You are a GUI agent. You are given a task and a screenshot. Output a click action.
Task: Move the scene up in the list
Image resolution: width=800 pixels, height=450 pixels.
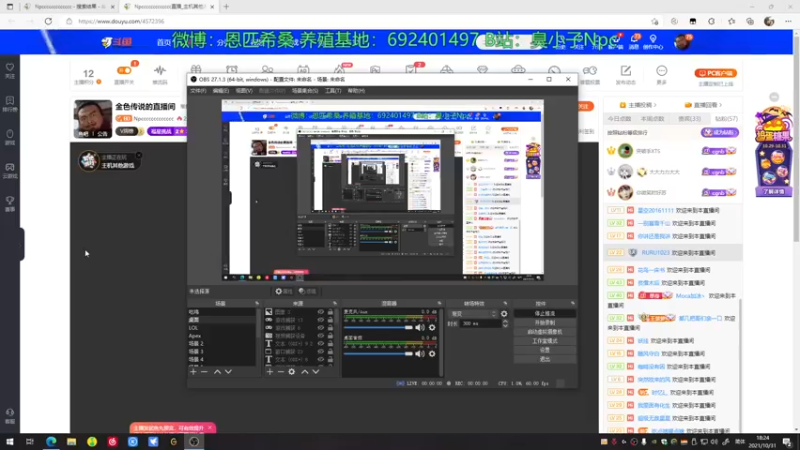(217, 372)
